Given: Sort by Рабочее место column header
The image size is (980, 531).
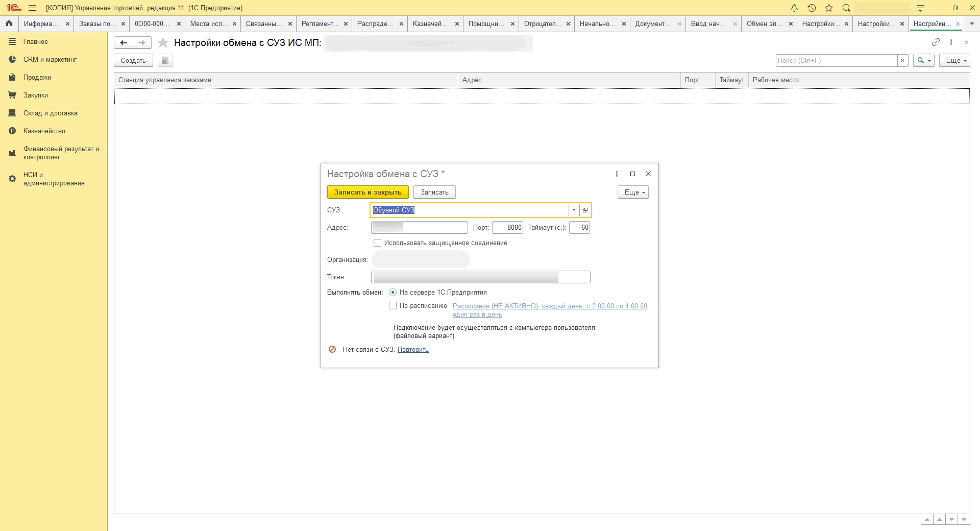Looking at the screenshot, I should point(859,80).
